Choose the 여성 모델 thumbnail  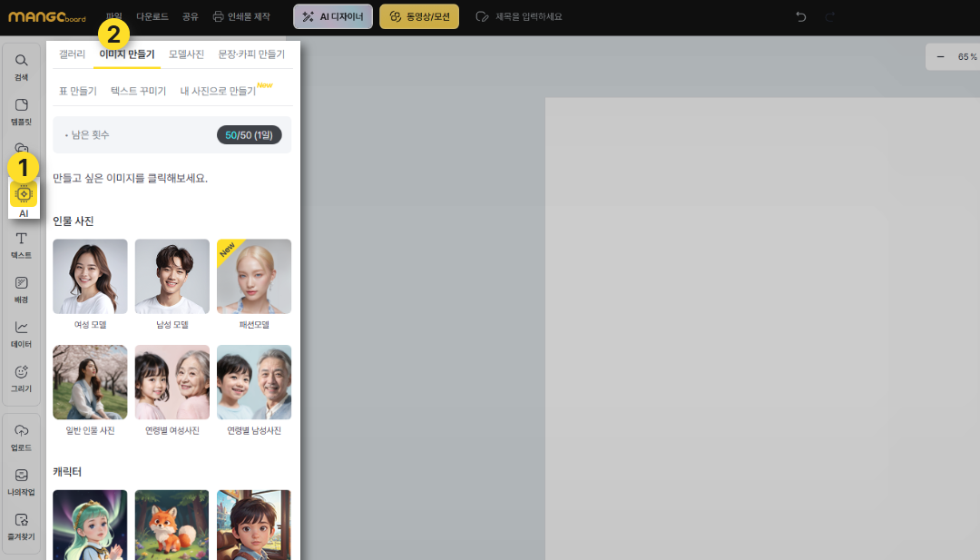pos(90,277)
